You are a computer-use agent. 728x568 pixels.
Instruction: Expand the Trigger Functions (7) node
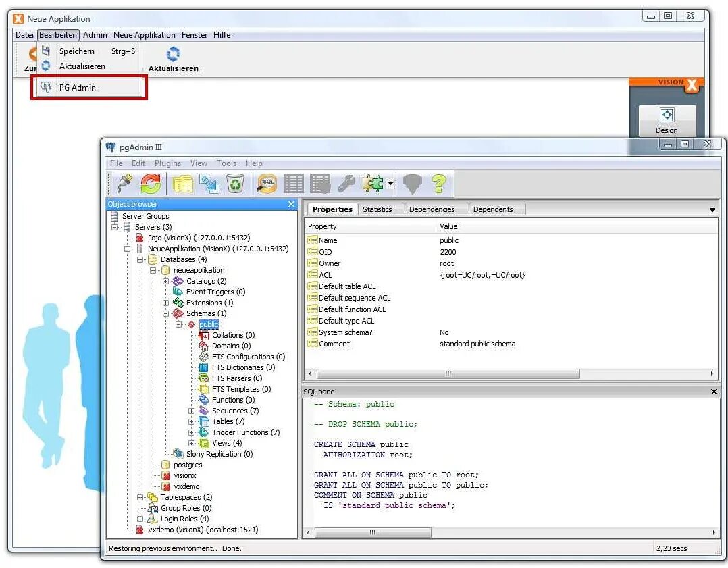(x=191, y=432)
